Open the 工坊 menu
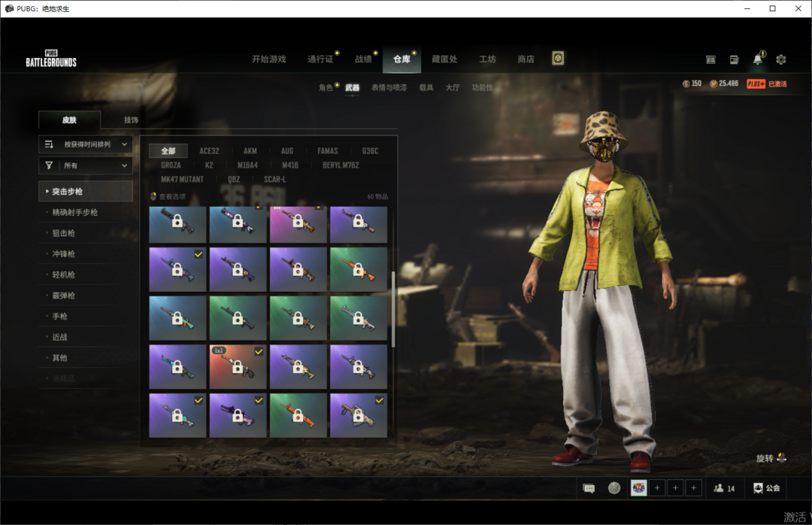812x525 pixels. (487, 59)
